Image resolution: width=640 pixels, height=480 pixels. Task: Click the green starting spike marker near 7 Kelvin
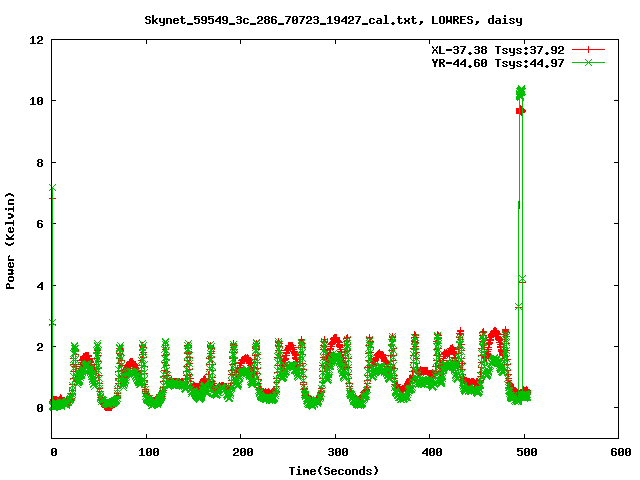coord(53,188)
